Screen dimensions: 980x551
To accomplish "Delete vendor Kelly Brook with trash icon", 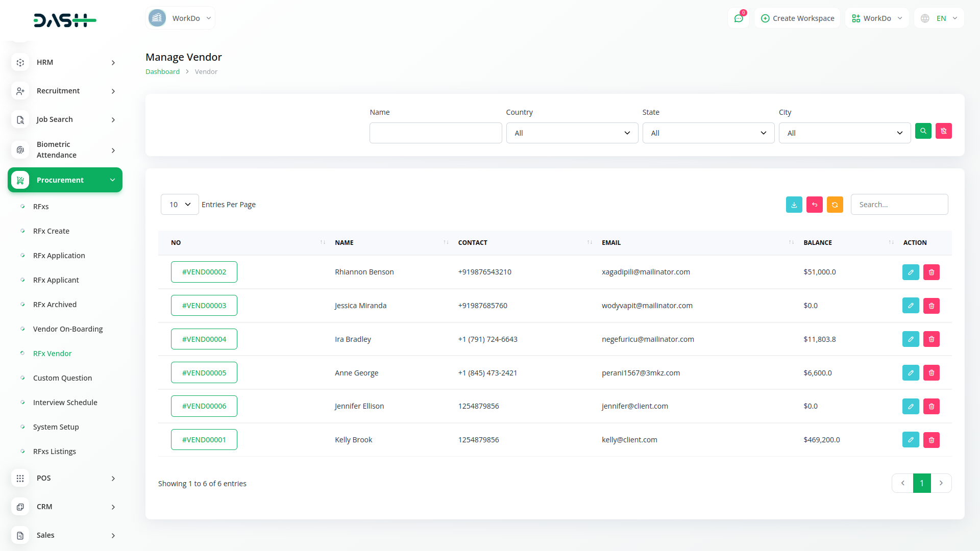I will (931, 440).
